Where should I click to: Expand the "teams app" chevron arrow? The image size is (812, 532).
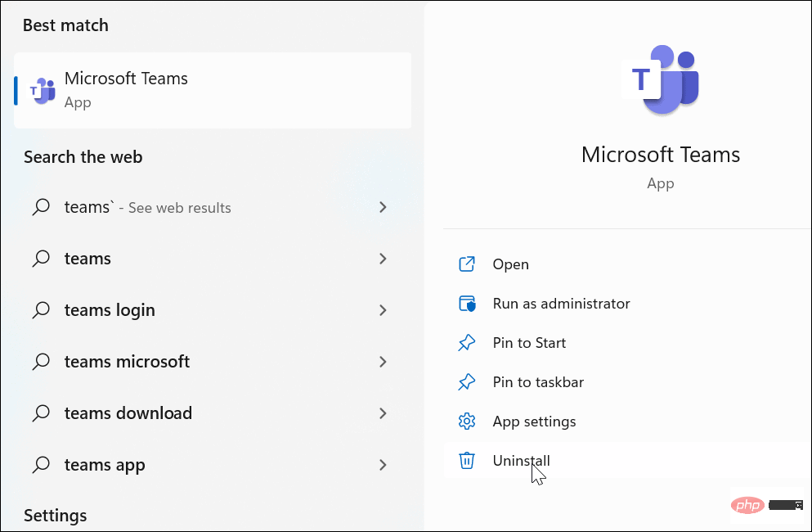click(x=383, y=465)
